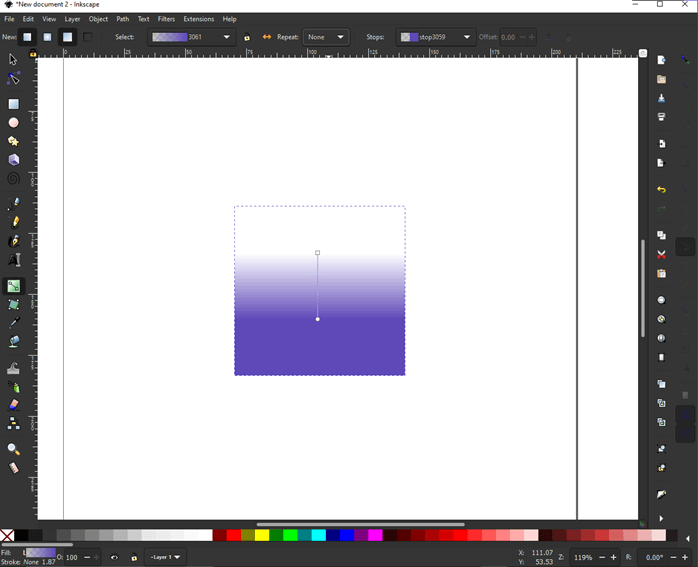The width and height of the screenshot is (698, 567).
Task: Select the Measure tool
Action: click(13, 468)
